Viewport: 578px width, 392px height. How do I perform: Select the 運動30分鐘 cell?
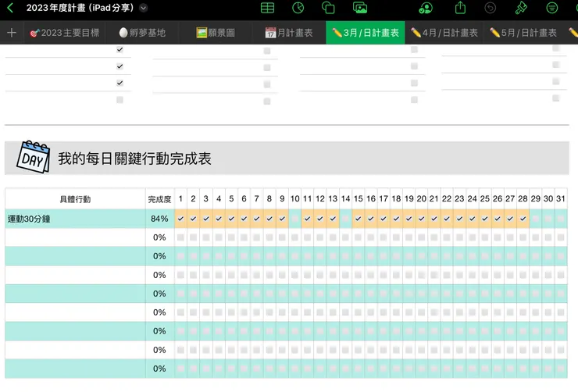(75, 219)
